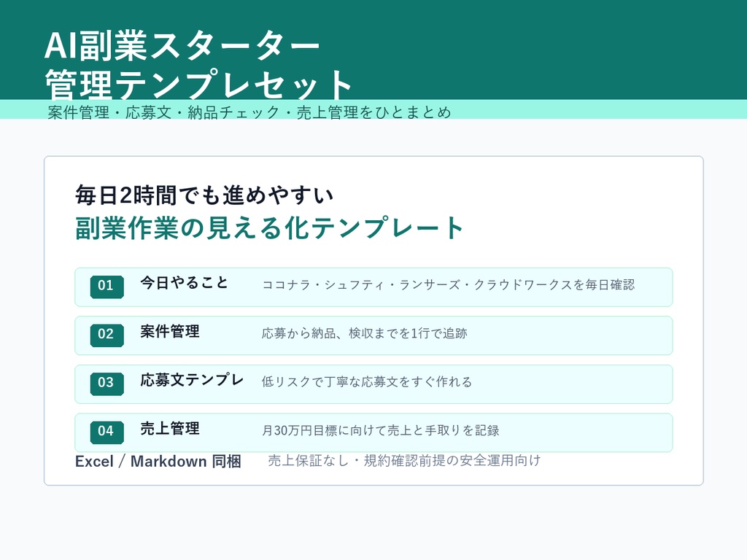Click the subtitle "案件管理・応募文・納品チェック・売上管理をひとまとめ"
The width and height of the screenshot is (747, 560).
point(249,112)
